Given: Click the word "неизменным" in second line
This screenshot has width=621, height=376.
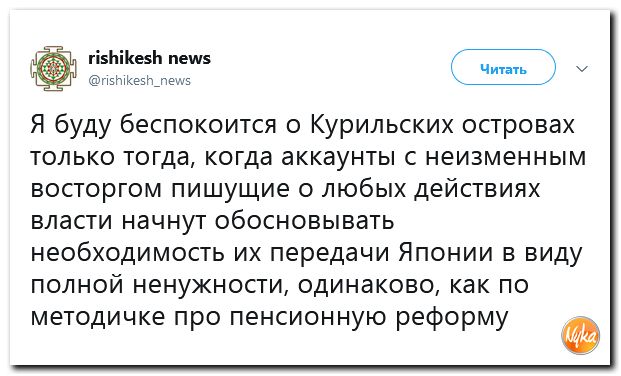Looking at the screenshot, I should pos(506,157).
